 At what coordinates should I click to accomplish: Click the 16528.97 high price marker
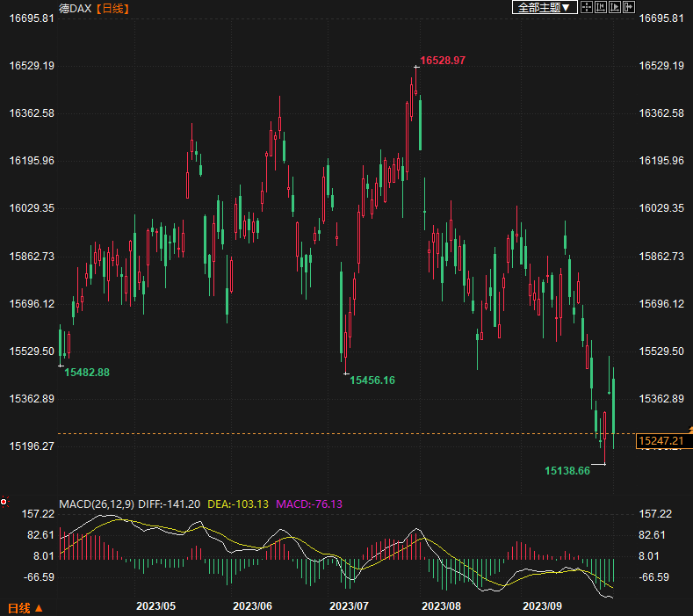tap(443, 60)
